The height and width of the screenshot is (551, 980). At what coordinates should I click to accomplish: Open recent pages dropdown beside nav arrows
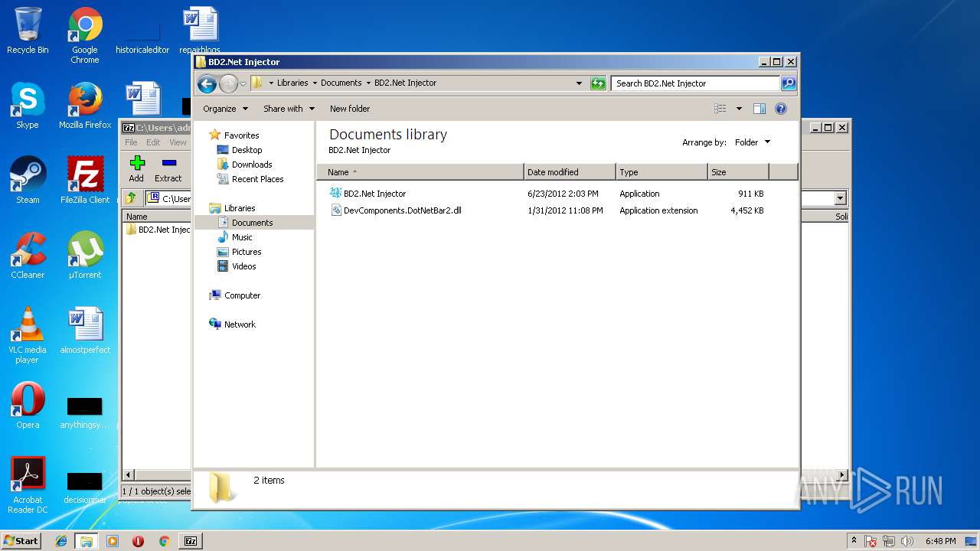click(243, 83)
